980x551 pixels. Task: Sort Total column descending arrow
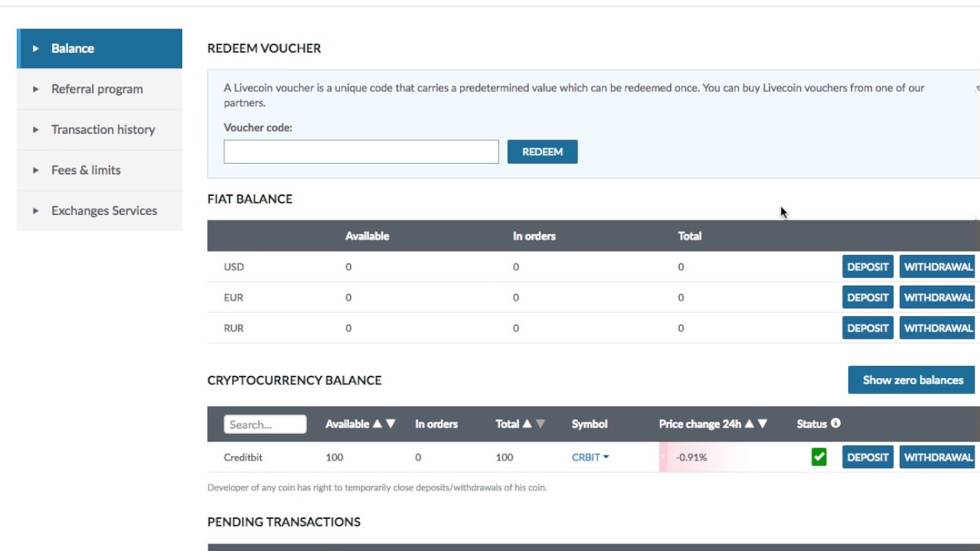pos(541,424)
